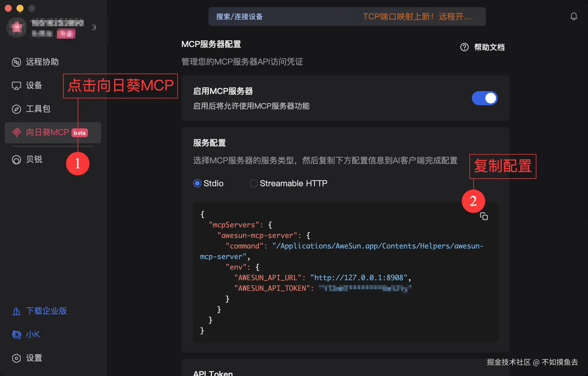Copy the MCP configuration JSON

[x=484, y=216]
